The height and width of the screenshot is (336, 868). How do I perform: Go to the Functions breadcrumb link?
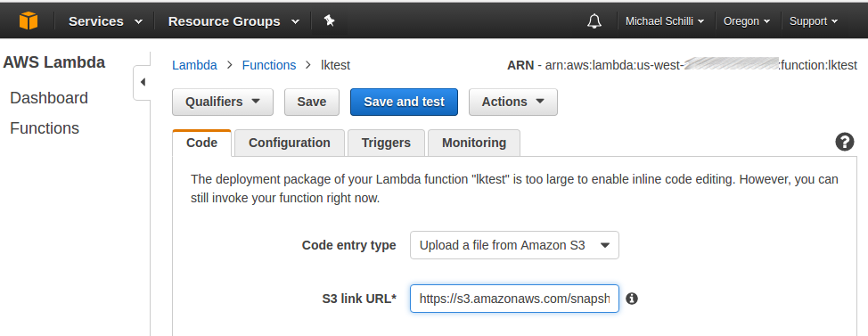pos(269,65)
